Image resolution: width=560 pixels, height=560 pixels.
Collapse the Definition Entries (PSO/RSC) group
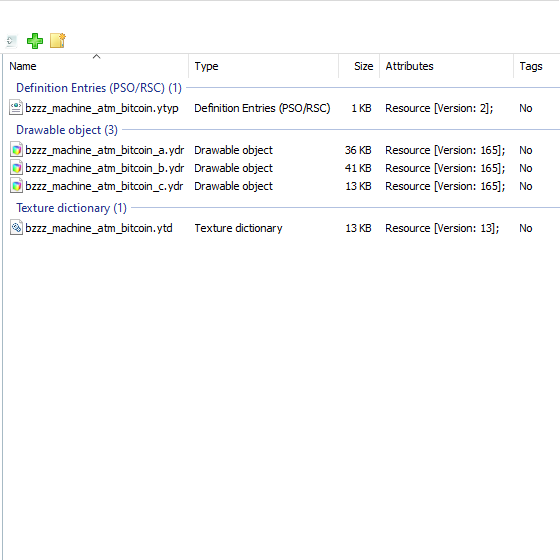click(99, 88)
